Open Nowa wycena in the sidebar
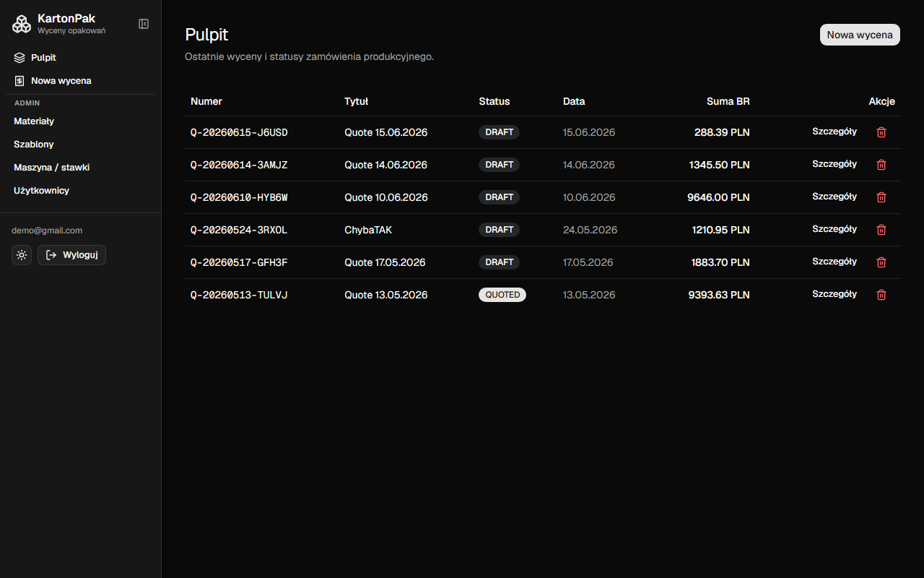The width and height of the screenshot is (924, 578). click(80, 80)
